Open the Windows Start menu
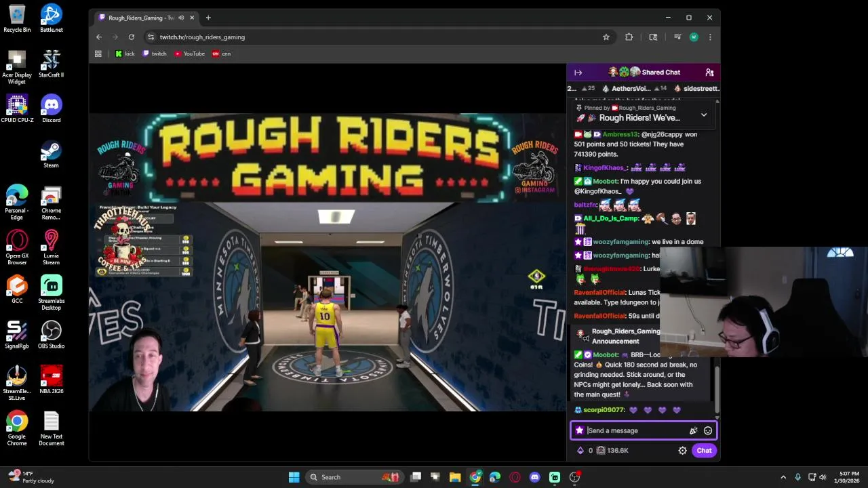The height and width of the screenshot is (488, 868). pyautogui.click(x=294, y=477)
